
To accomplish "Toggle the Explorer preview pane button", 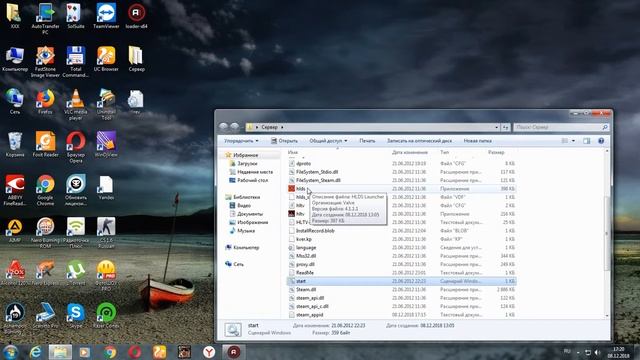I will tap(587, 140).
